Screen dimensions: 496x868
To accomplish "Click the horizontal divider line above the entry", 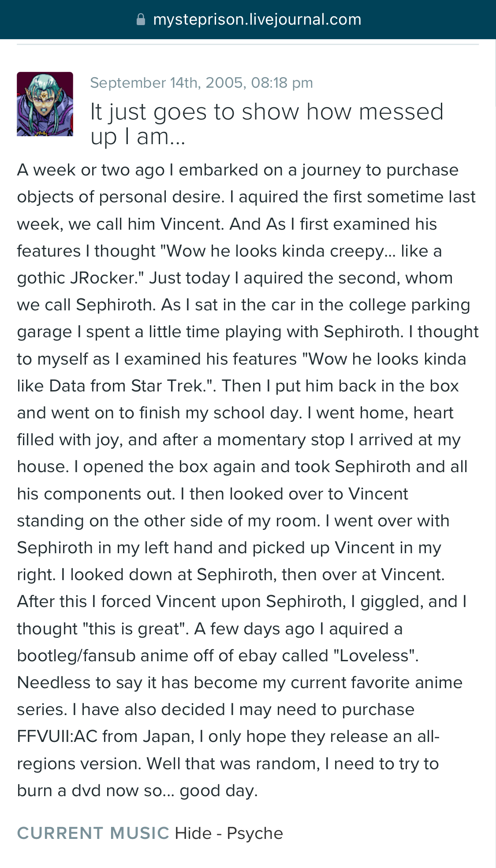I will coord(248,45).
